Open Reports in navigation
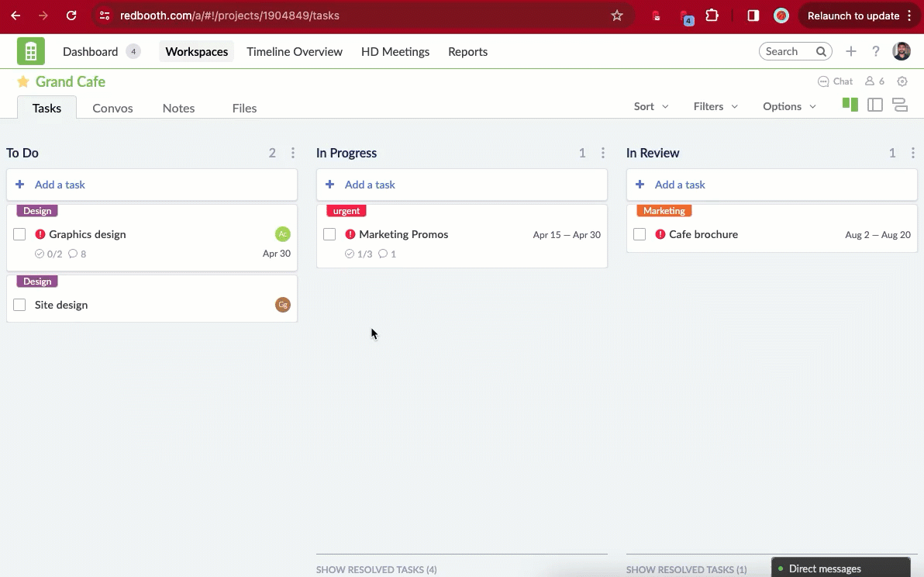The height and width of the screenshot is (577, 924). tap(468, 51)
